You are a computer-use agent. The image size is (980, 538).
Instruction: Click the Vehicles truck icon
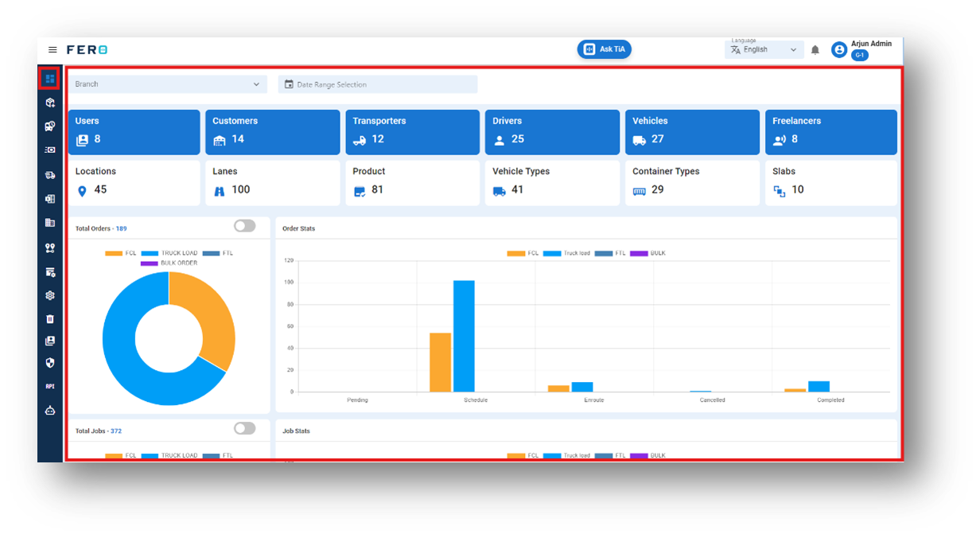640,140
